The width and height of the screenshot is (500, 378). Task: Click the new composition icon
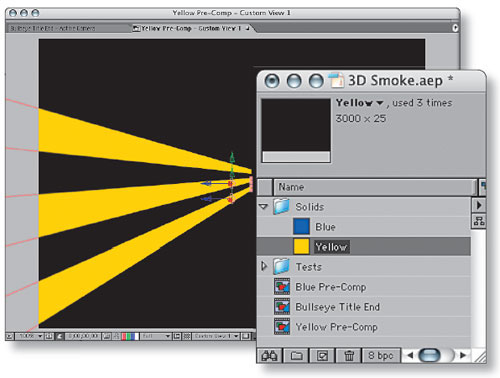click(322, 356)
